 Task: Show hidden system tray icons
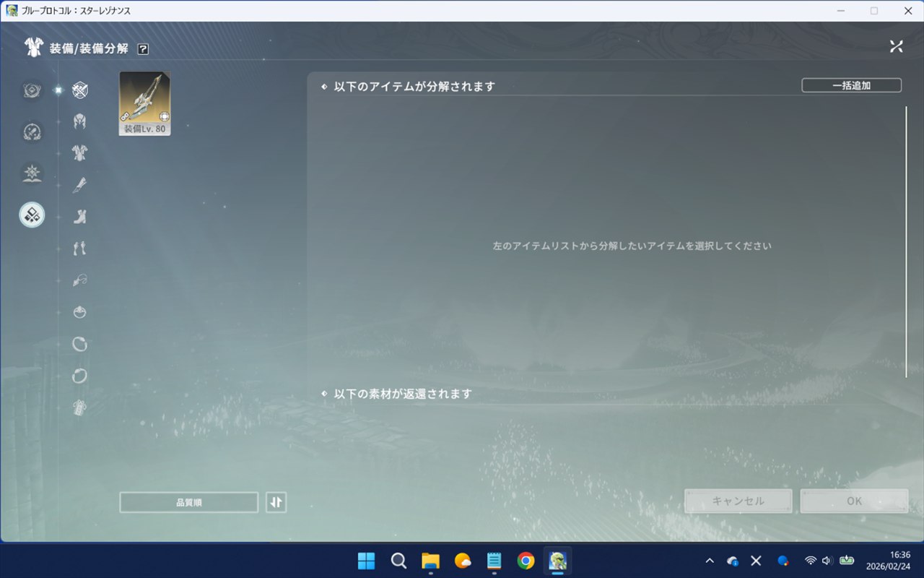coord(709,561)
